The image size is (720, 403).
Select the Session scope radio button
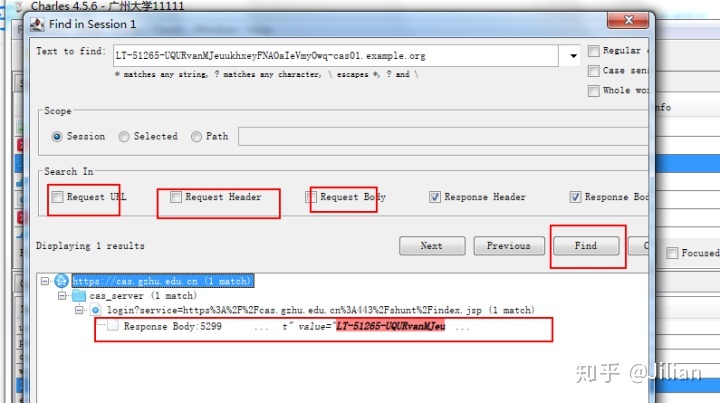pyautogui.click(x=57, y=137)
